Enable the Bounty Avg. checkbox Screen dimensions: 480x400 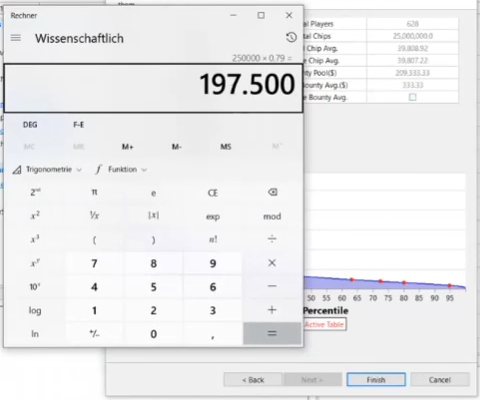(x=412, y=97)
